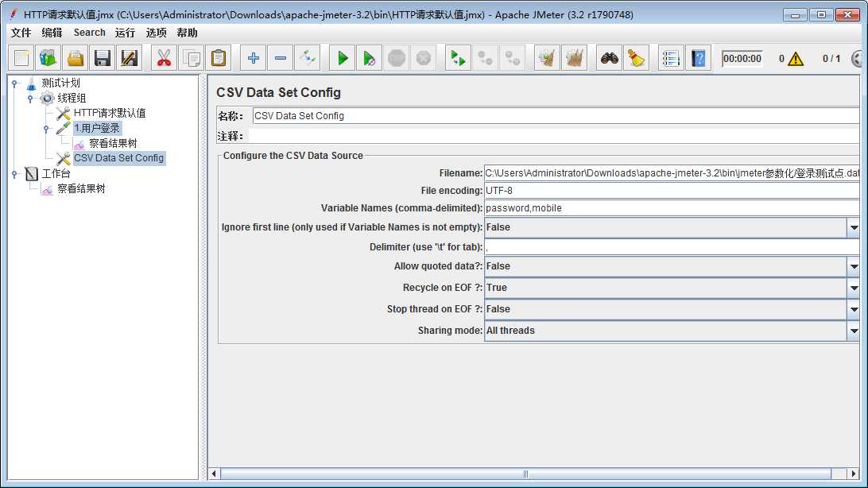This screenshot has width=868, height=488.
Task: Cut with the scissors icon
Action: click(x=164, y=58)
